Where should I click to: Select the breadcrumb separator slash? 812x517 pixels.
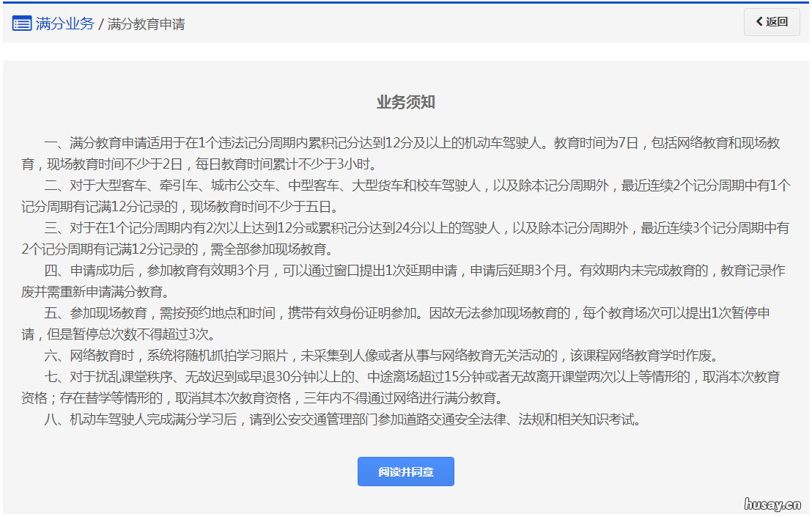100,23
